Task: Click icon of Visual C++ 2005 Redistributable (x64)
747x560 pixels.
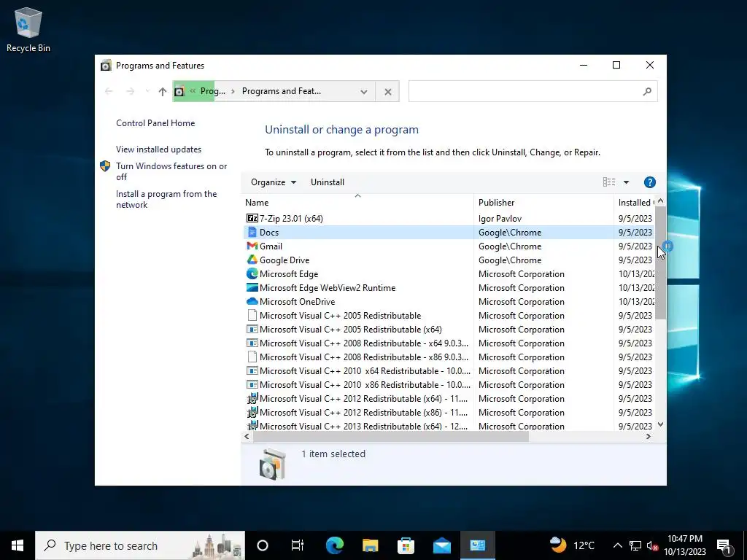Action: 252,330
